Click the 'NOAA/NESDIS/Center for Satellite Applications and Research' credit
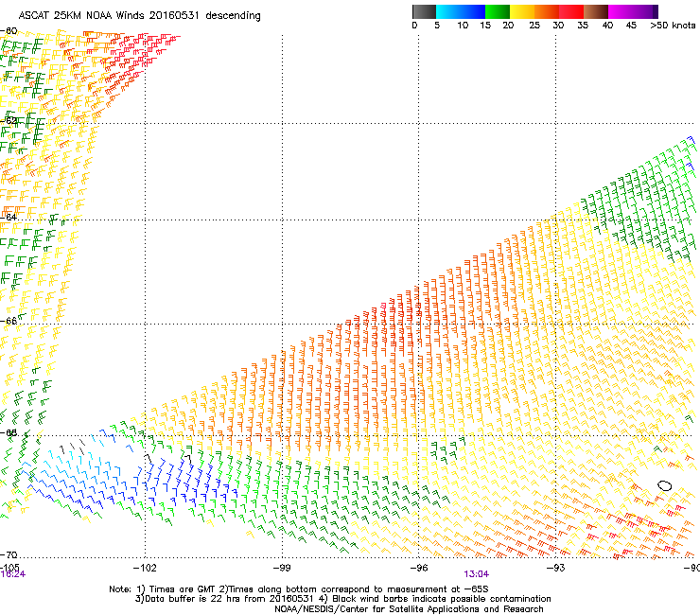The width and height of the screenshot is (700, 615). click(x=409, y=609)
